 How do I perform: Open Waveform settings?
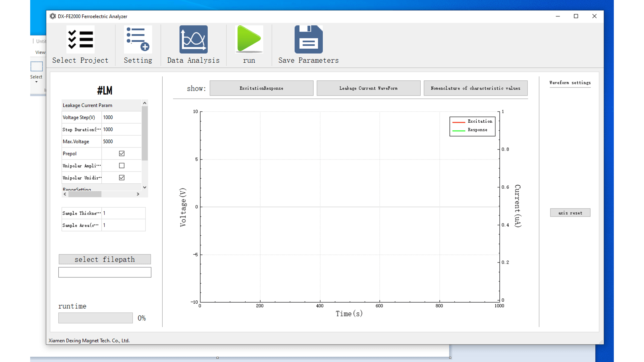pos(570,83)
